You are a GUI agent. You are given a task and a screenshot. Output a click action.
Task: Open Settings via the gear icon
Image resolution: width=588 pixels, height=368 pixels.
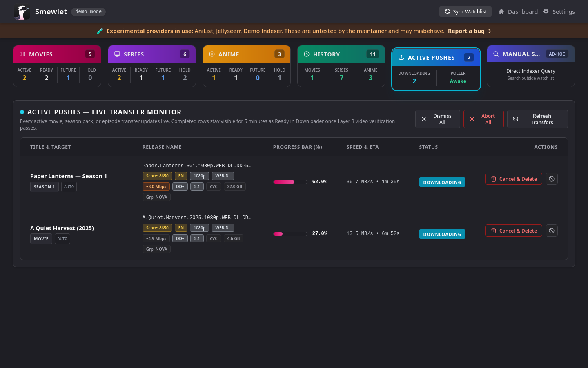coord(546,11)
